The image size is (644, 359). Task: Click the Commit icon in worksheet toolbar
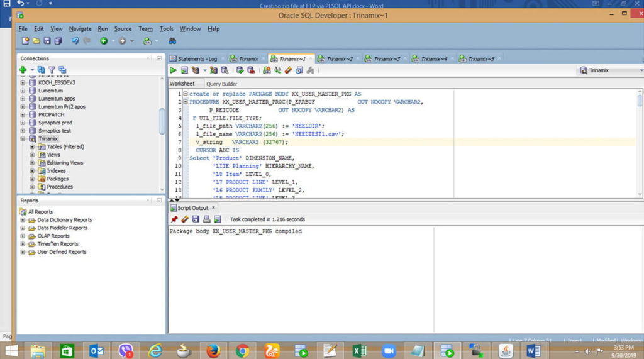point(240,70)
